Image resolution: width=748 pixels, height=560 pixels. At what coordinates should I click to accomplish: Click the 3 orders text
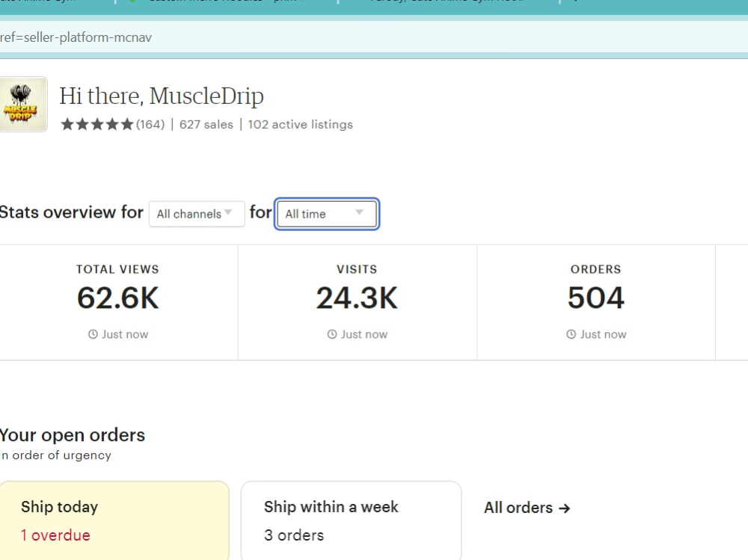coord(294,535)
